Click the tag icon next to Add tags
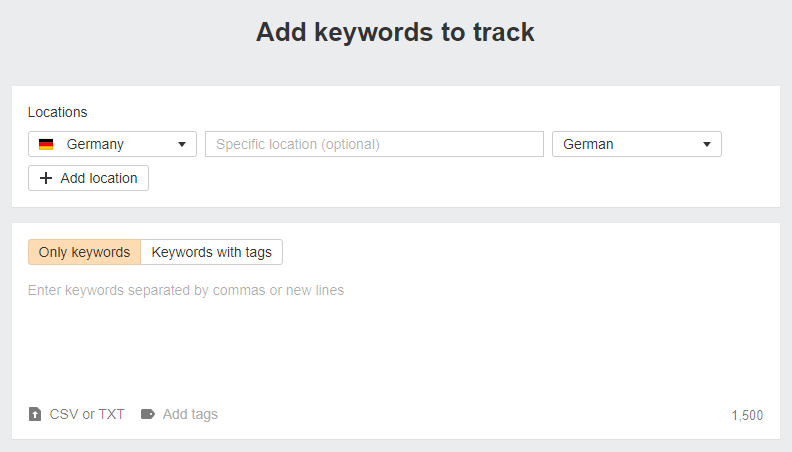The image size is (792, 452). [148, 414]
